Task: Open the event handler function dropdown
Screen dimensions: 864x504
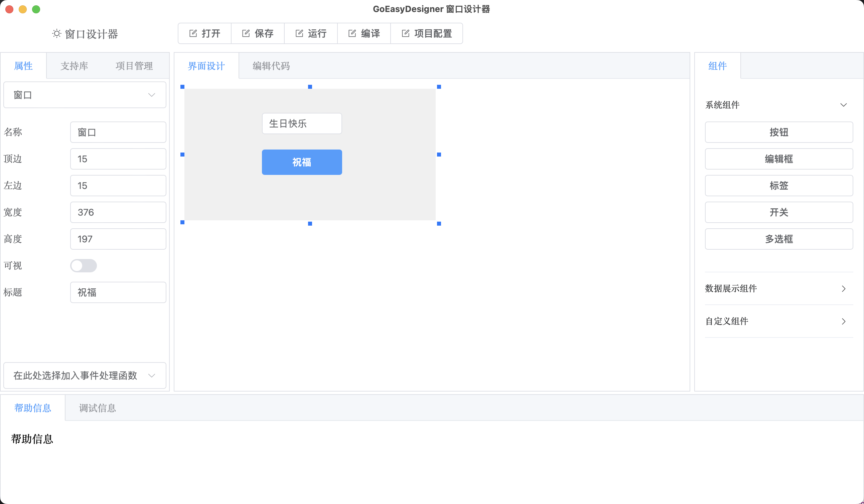Action: tap(85, 375)
